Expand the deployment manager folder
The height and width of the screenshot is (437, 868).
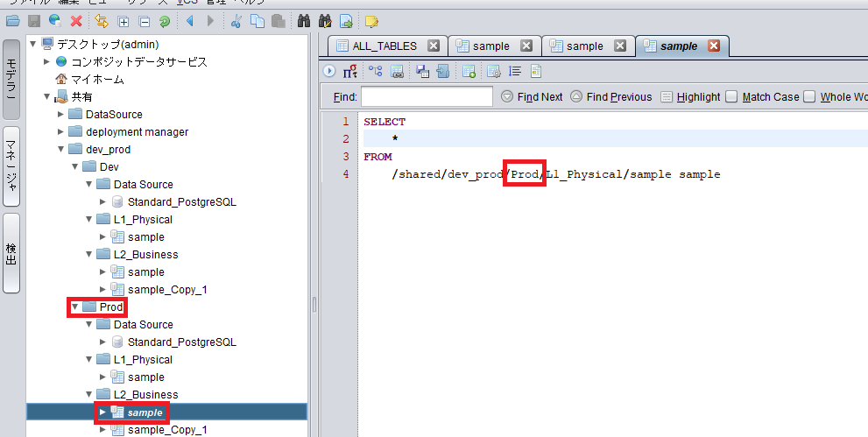click(61, 131)
